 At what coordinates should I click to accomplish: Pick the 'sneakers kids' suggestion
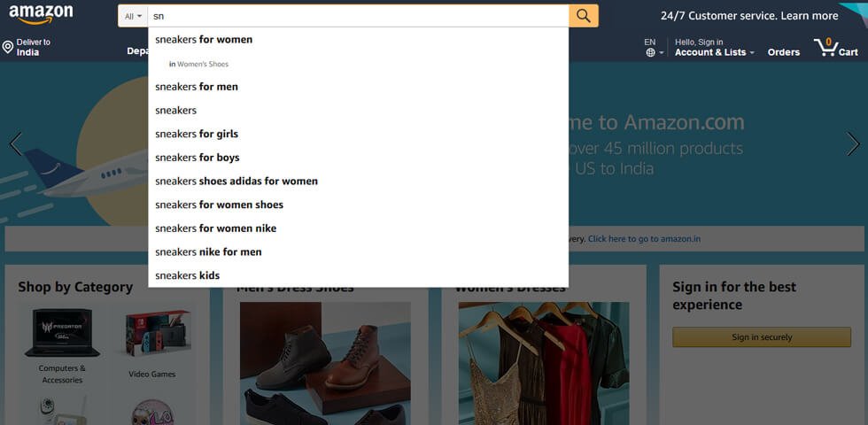(x=358, y=275)
